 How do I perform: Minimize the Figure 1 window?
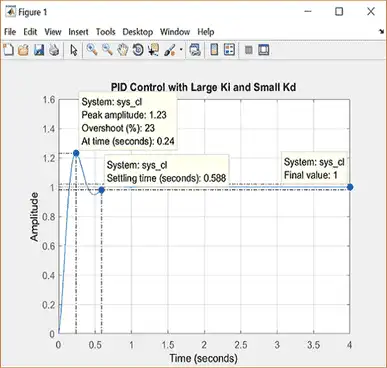[x=308, y=12]
